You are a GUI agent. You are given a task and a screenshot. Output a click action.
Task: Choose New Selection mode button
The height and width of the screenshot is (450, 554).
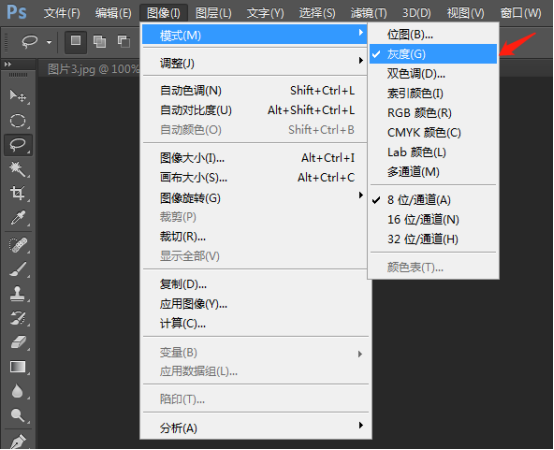click(x=76, y=42)
